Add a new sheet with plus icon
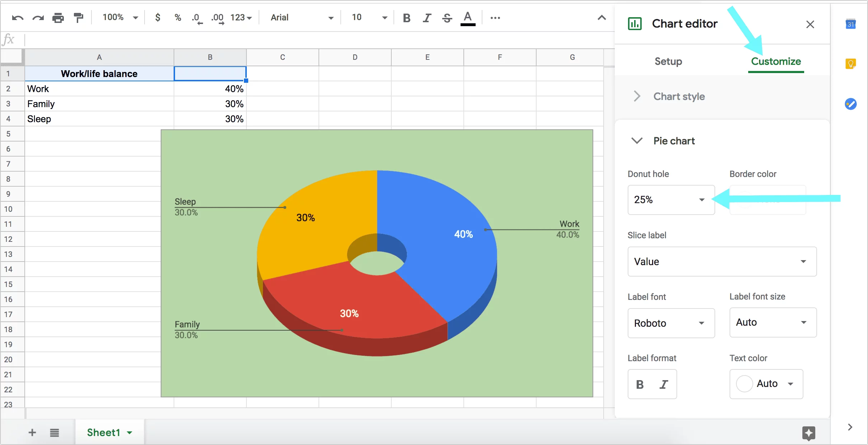The image size is (868, 445). coord(32,432)
